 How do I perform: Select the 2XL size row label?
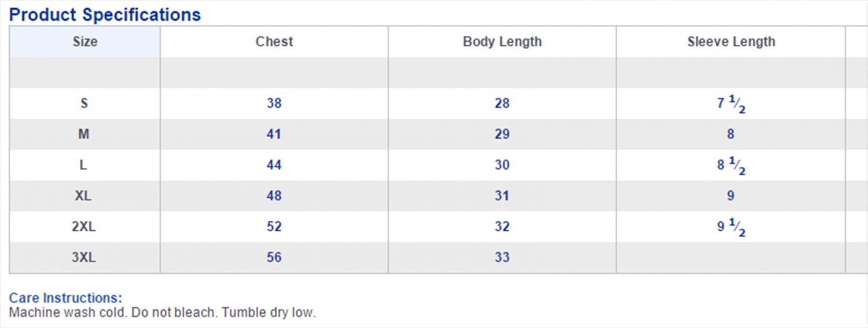[x=84, y=226]
